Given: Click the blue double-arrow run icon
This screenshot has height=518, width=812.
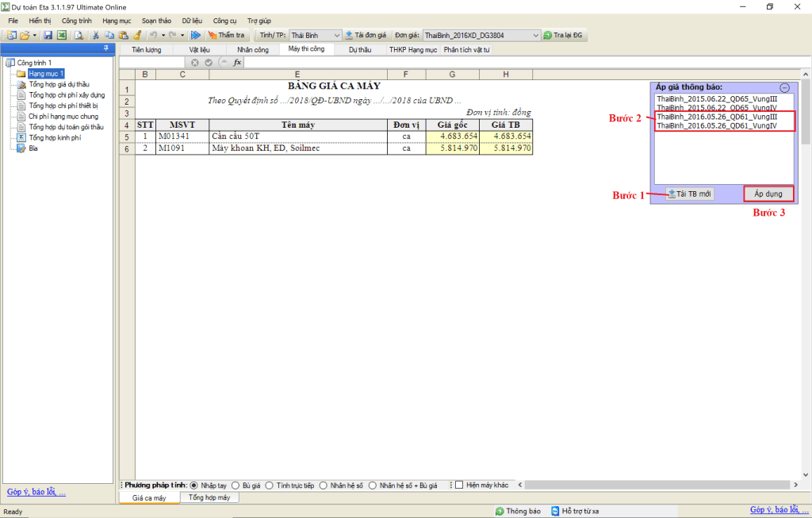Looking at the screenshot, I should pyautogui.click(x=196, y=36).
